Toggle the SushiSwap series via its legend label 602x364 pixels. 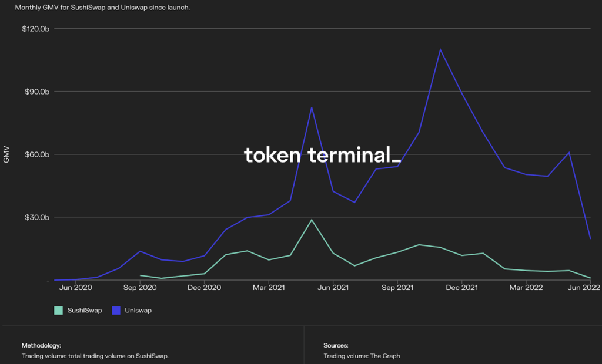[85, 310]
